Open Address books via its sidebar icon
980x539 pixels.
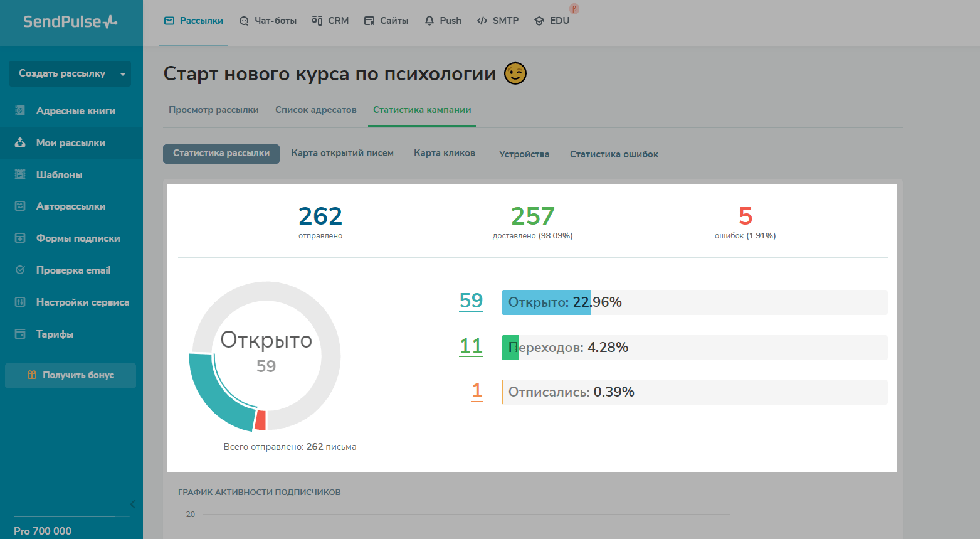click(x=20, y=111)
